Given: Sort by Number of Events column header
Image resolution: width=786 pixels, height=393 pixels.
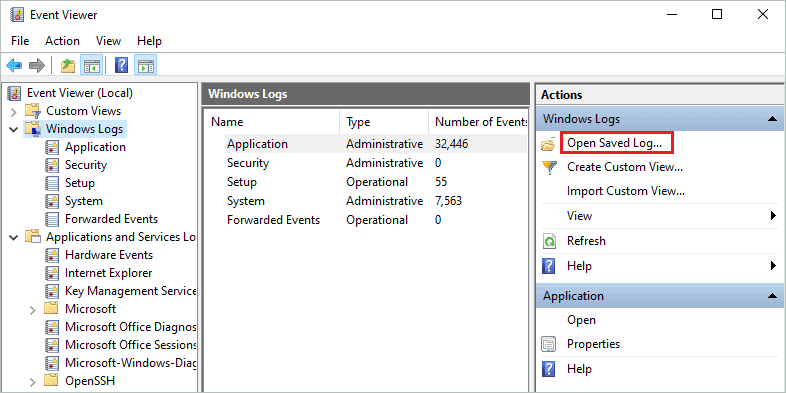Looking at the screenshot, I should point(477,122).
